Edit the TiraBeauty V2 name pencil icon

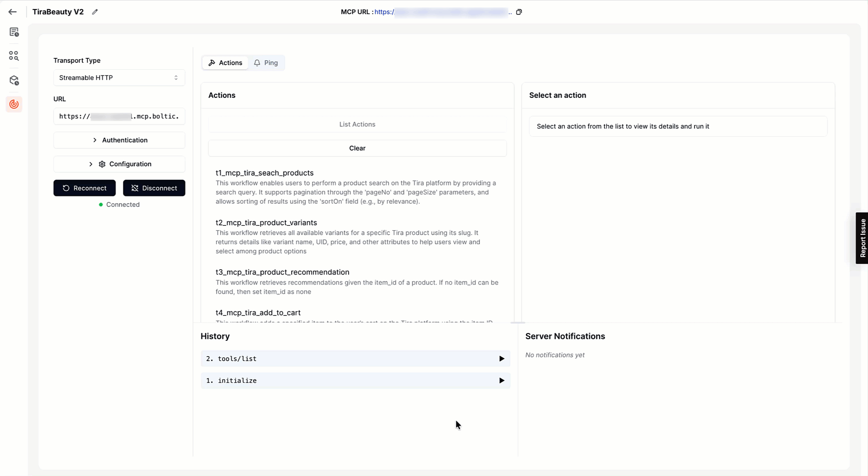95,12
